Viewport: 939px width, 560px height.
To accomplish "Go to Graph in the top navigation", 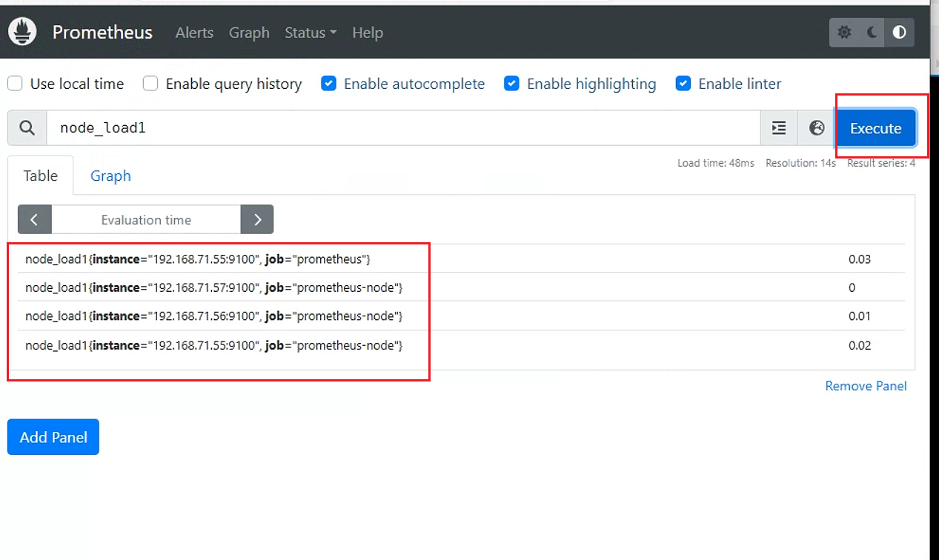I will [249, 33].
